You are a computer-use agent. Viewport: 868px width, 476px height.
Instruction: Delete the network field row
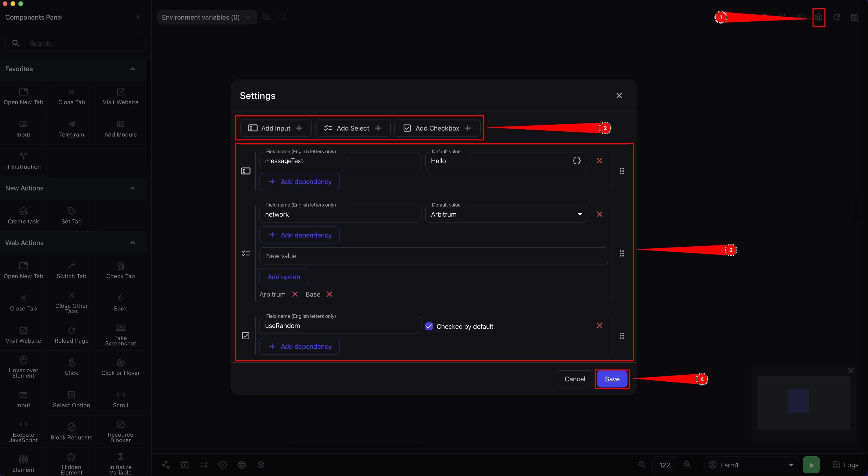tap(599, 214)
